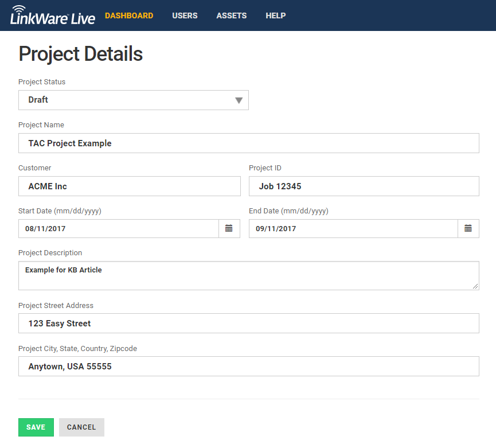This screenshot has height=448, width=496.
Task: Go to the Dashboard menu
Action: [129, 16]
